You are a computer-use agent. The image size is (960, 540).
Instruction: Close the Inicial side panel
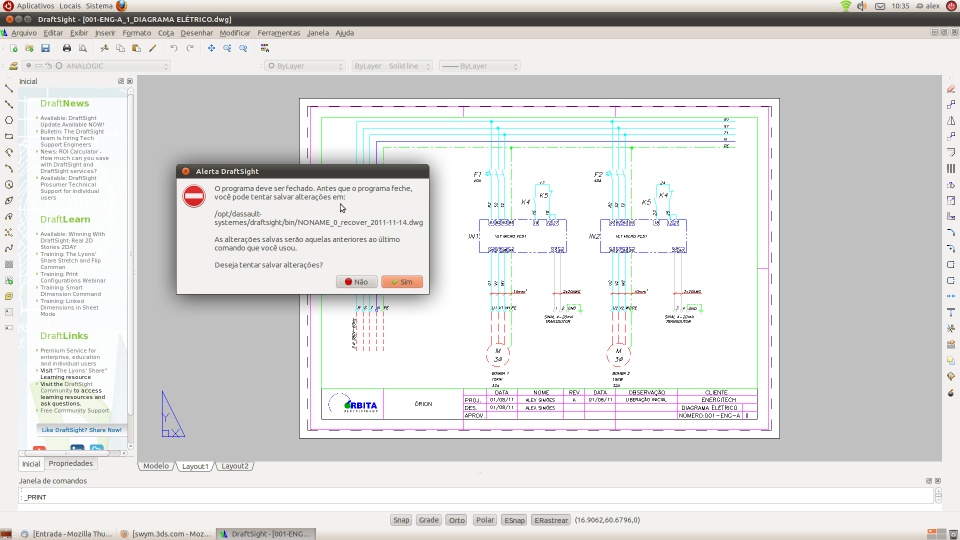click(130, 81)
